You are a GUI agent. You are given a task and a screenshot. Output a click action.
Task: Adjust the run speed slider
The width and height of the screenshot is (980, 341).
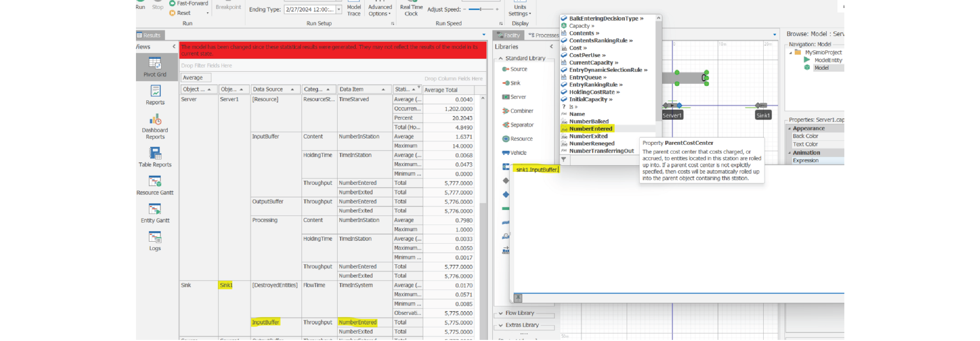481,9
